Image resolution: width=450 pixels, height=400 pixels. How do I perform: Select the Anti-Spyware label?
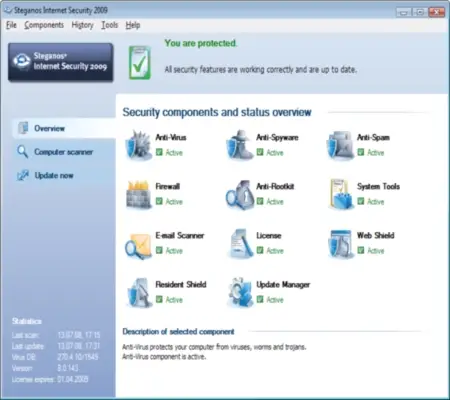pos(277,138)
